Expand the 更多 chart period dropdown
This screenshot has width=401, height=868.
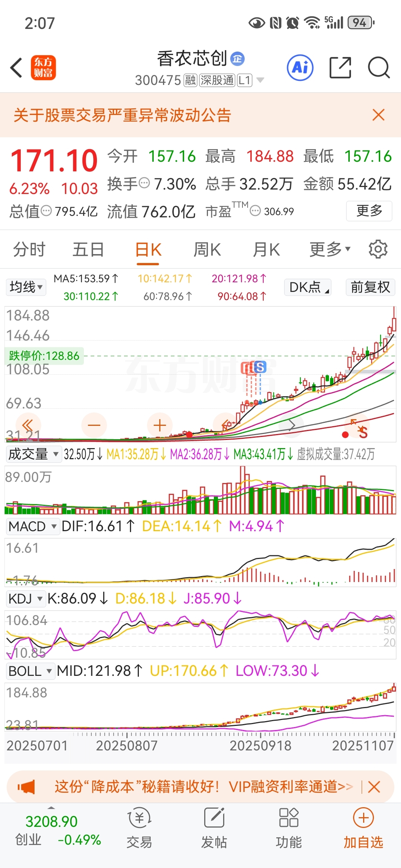[x=330, y=249]
